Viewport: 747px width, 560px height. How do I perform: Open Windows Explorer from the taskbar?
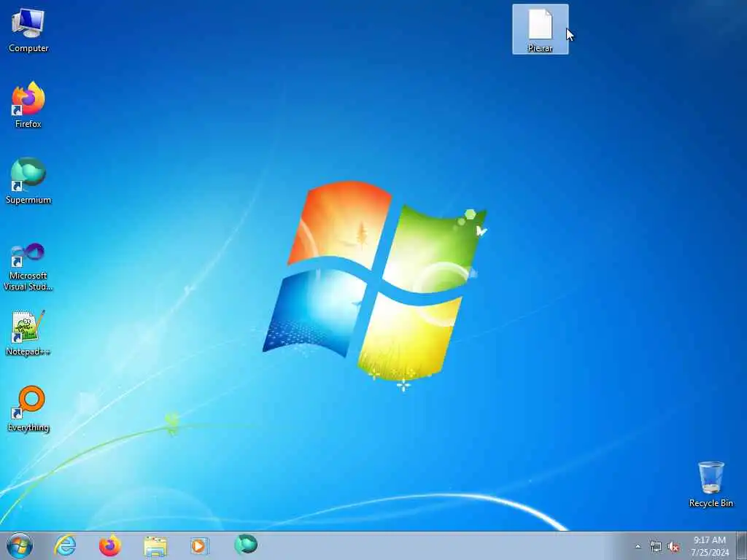coord(155,545)
